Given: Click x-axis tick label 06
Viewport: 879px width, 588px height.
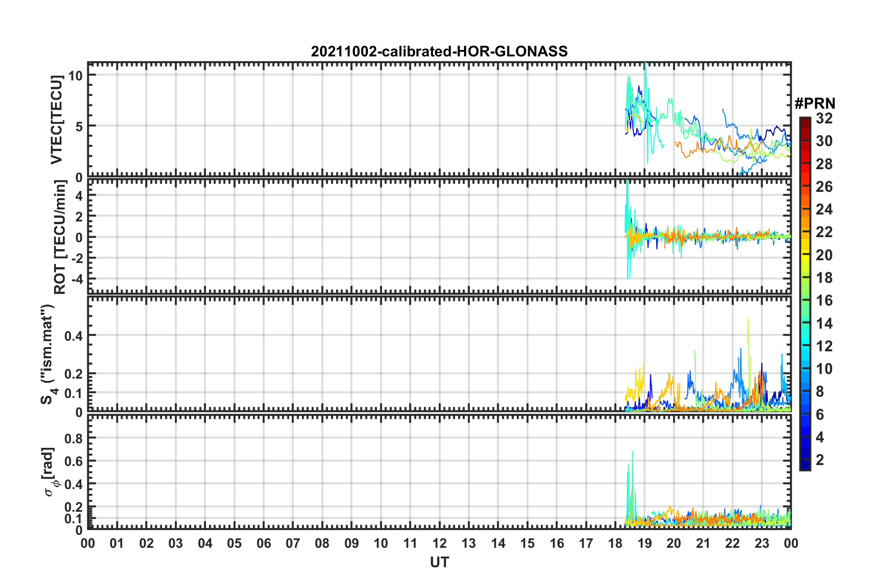Looking at the screenshot, I should tap(263, 543).
